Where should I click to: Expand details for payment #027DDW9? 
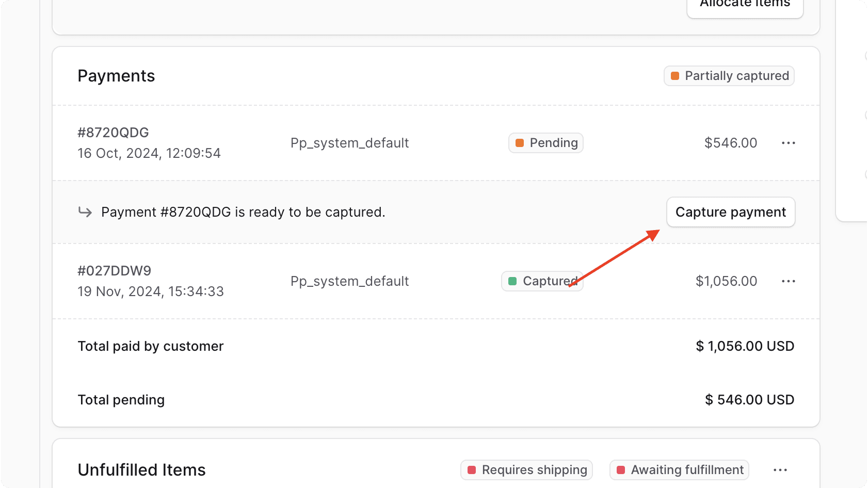click(x=114, y=270)
